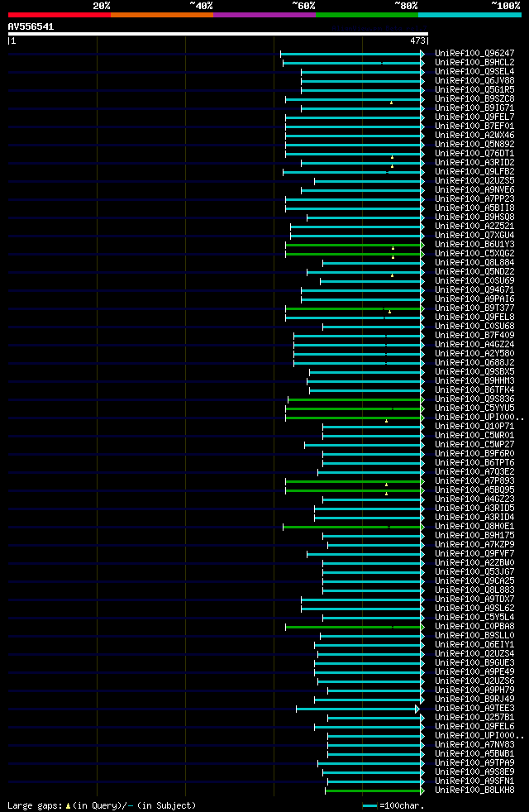This screenshot has height=812, width=529.
Task: Click the UniRef100_A9TDX7 label
Action: 474,599
